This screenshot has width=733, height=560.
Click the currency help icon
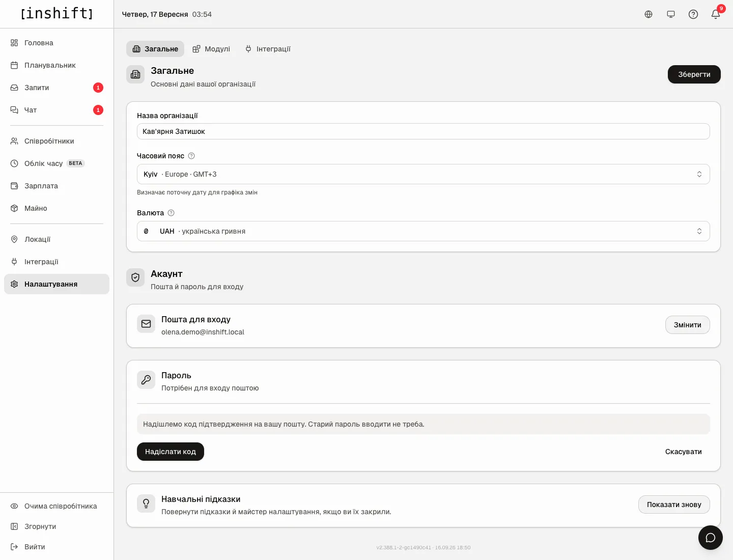point(171,213)
